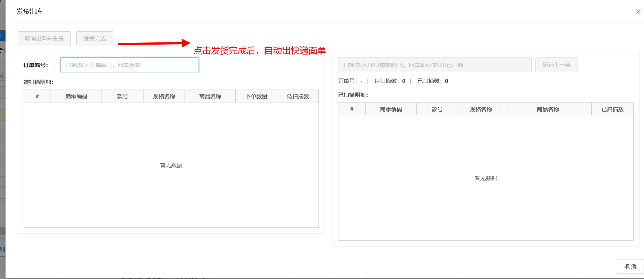This screenshot has width=644, height=279.
Task: Click the 发货完成 button
Action: coord(94,39)
